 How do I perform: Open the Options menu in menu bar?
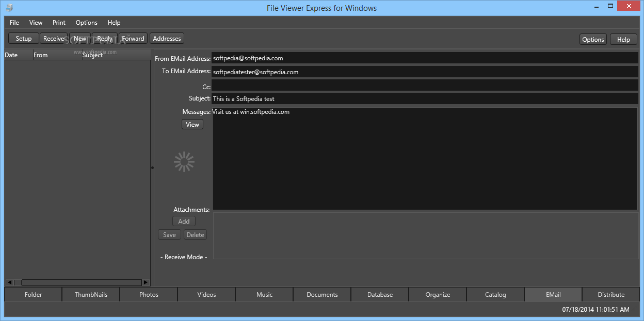[x=87, y=23]
